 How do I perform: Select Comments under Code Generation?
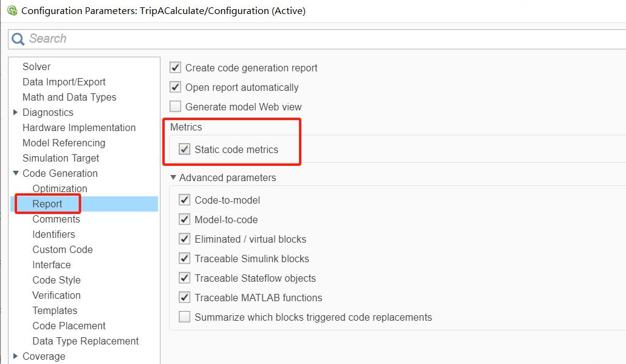click(x=56, y=219)
